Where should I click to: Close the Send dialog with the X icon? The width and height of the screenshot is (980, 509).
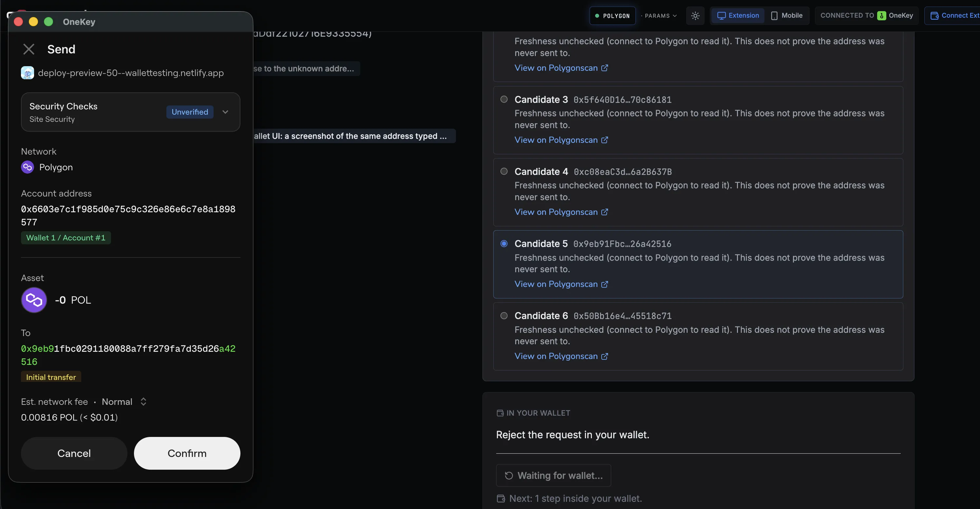(x=29, y=49)
